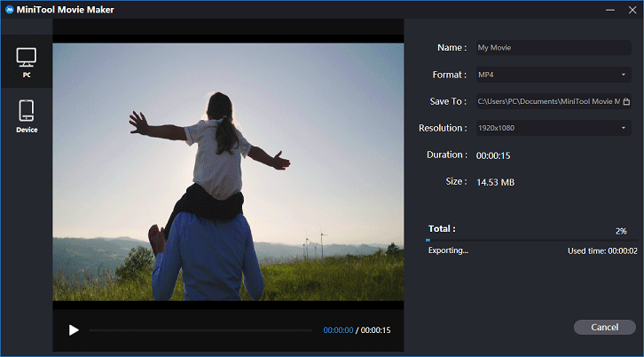The width and height of the screenshot is (644, 357).
Task: Click the My Movie name field
Action: click(x=554, y=48)
